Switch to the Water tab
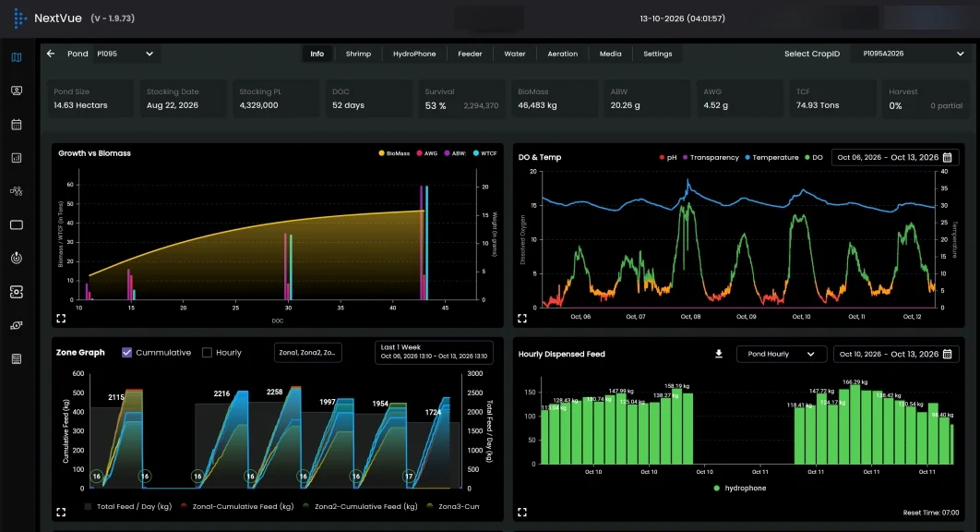The image size is (980, 532). coord(515,54)
